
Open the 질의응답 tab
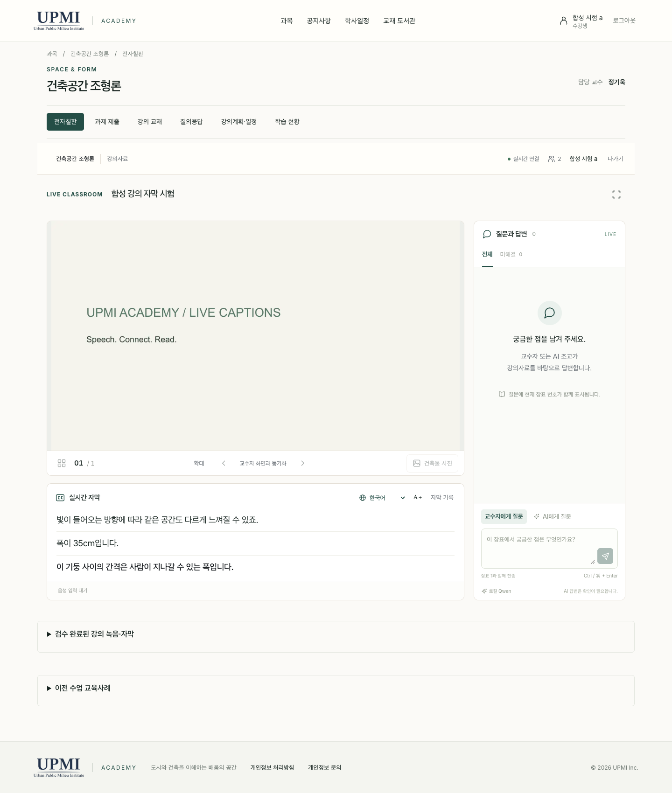coord(191,122)
